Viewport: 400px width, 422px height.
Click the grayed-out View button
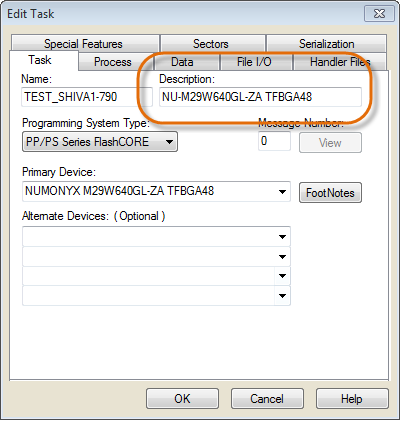330,143
